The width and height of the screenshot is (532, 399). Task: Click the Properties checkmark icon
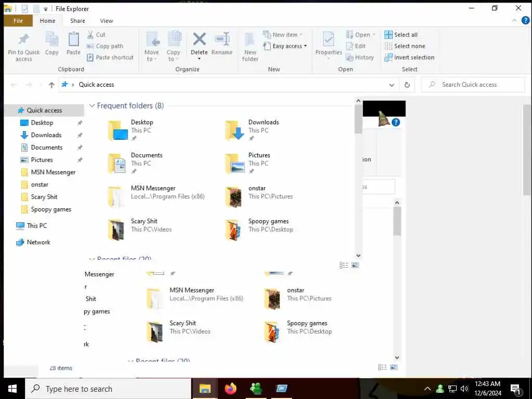tap(328, 39)
